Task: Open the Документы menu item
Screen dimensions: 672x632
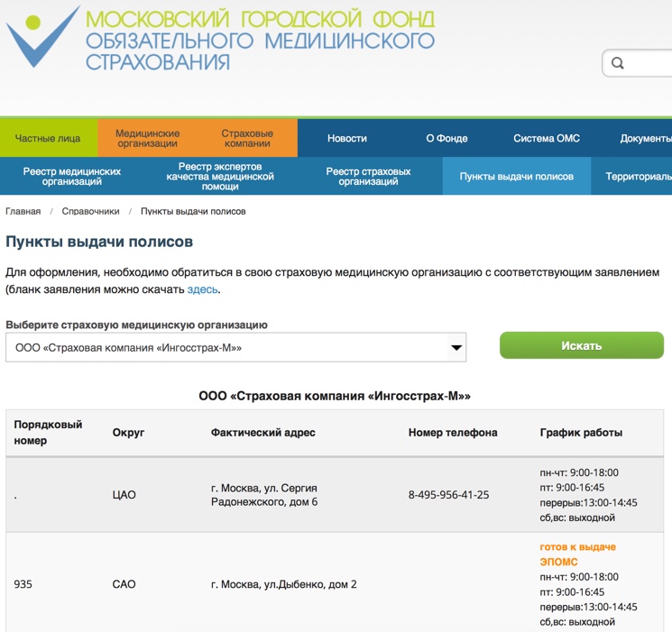Action: pos(646,138)
